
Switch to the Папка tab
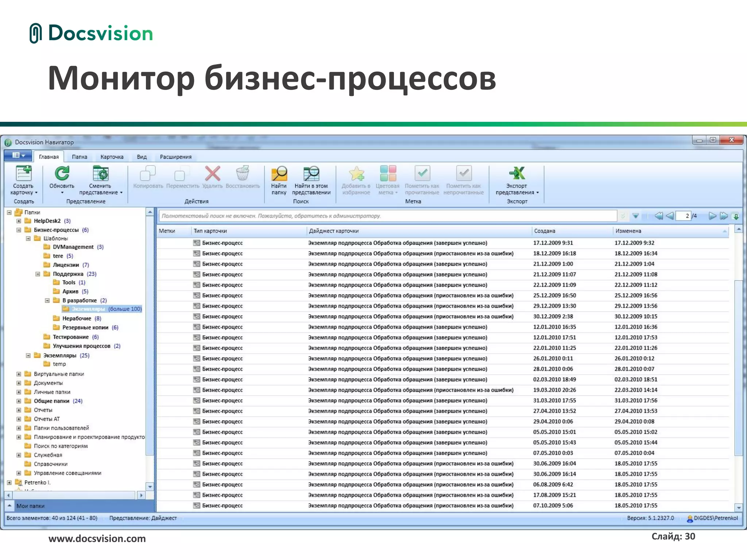point(80,157)
